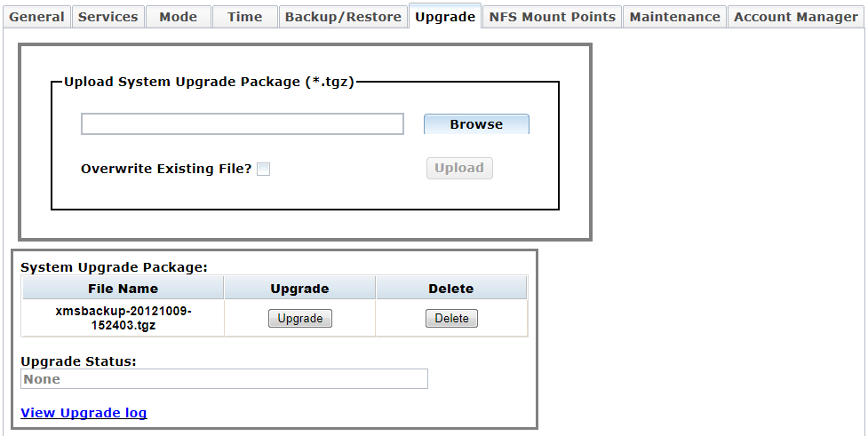The height and width of the screenshot is (436, 868).
Task: Click the Upgrade column header
Action: pyautogui.click(x=299, y=289)
